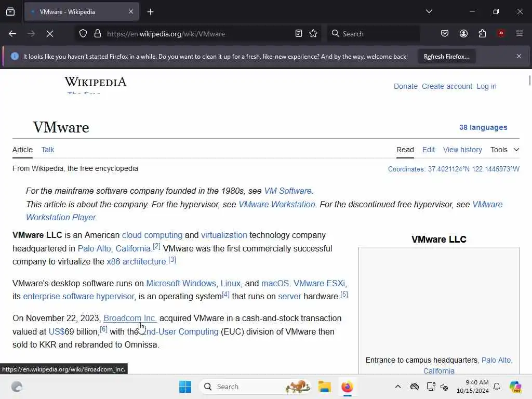Stop loading the page
Image resolution: width=532 pixels, height=399 pixels.
[50, 34]
